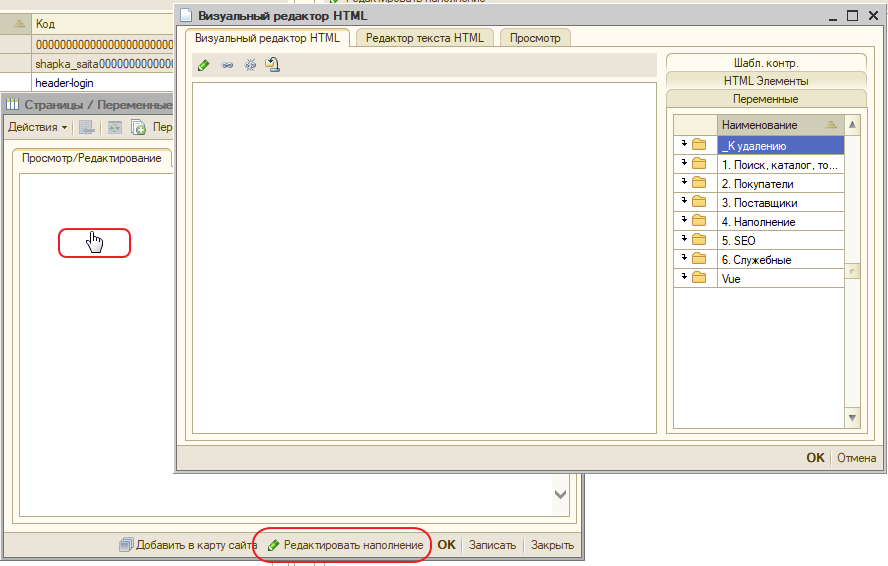Viewport: 888px width, 566px height.
Task: Expand the 6. Служебные folder
Action: pyautogui.click(x=684, y=258)
